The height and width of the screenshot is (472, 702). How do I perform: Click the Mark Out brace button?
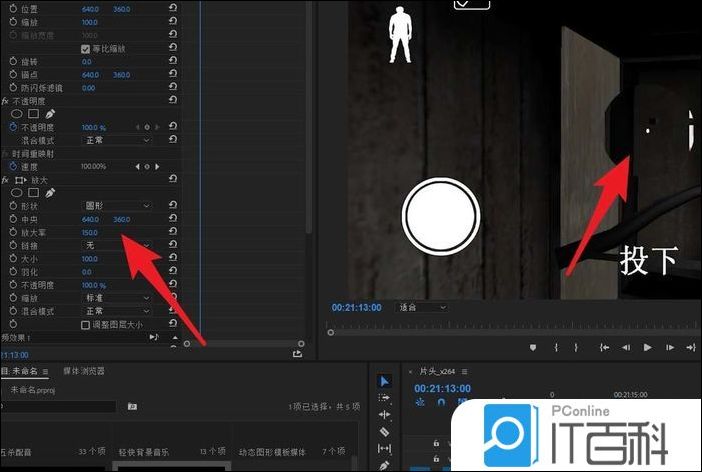[x=576, y=348]
